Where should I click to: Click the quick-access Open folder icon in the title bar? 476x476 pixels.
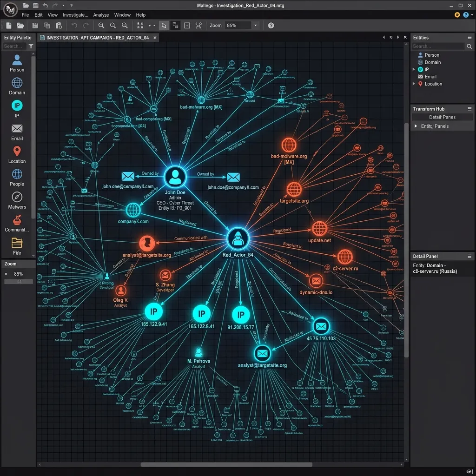tap(26, 5)
